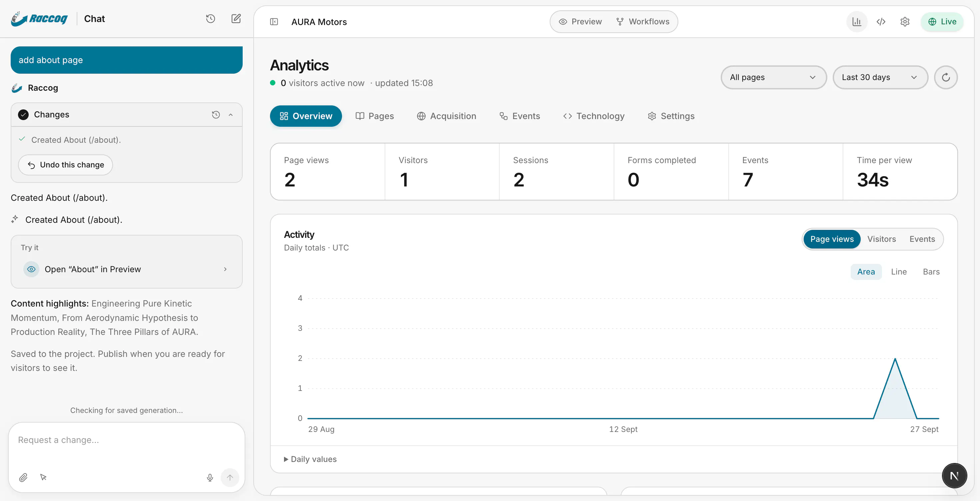Click the Time per view stat card
Screen dimensions: 980x501
pos(900,172)
